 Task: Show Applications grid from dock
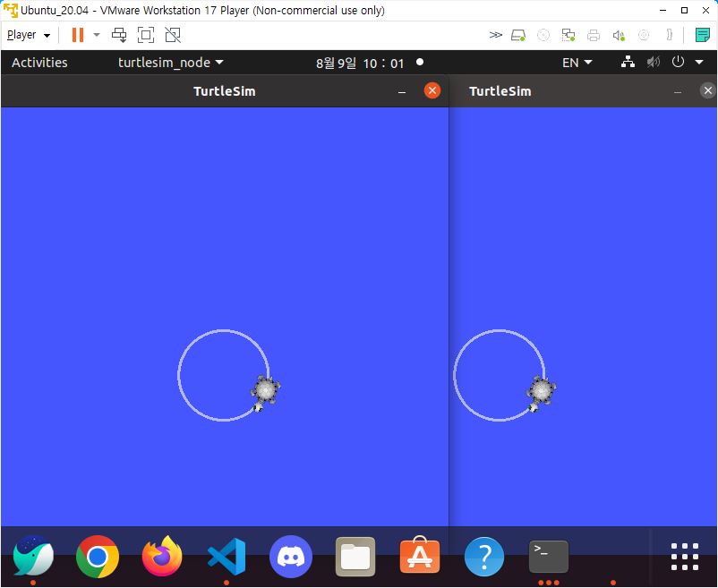[685, 557]
